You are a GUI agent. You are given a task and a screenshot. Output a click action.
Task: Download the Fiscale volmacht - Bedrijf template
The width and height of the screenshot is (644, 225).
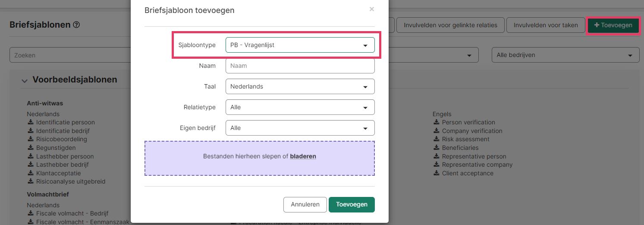coord(68,213)
